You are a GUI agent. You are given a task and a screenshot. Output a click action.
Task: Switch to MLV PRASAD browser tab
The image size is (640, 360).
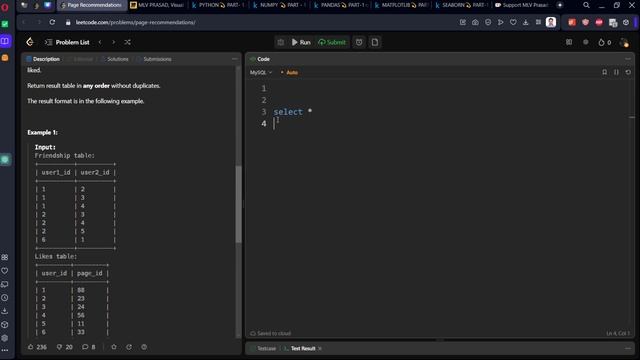pyautogui.click(x=158, y=5)
